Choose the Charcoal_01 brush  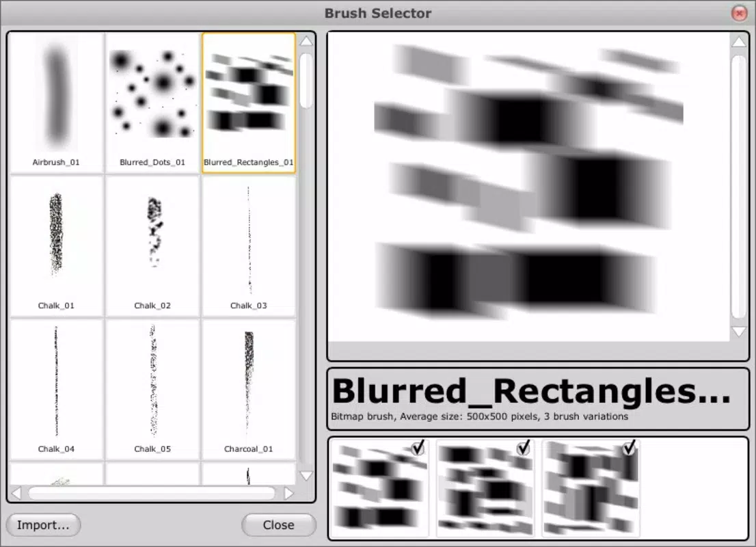coord(249,389)
